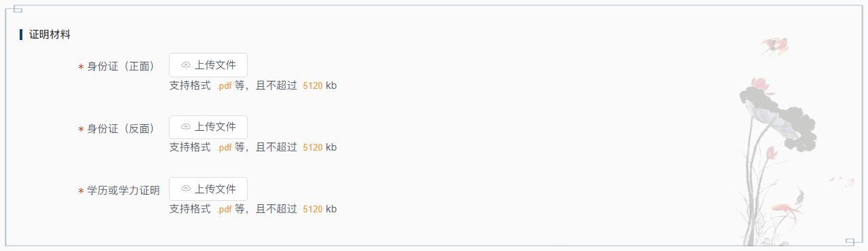
Task: Upload file for 身份证（正面）
Action: tap(208, 65)
